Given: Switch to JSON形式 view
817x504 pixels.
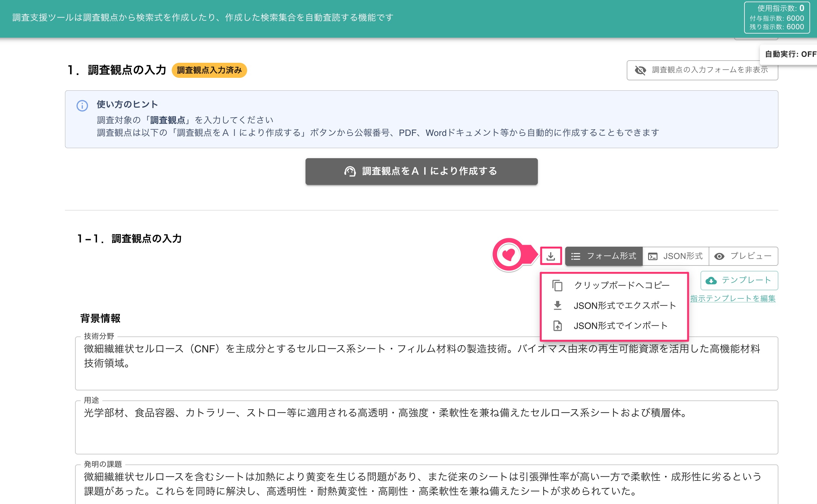Looking at the screenshot, I should [x=676, y=256].
